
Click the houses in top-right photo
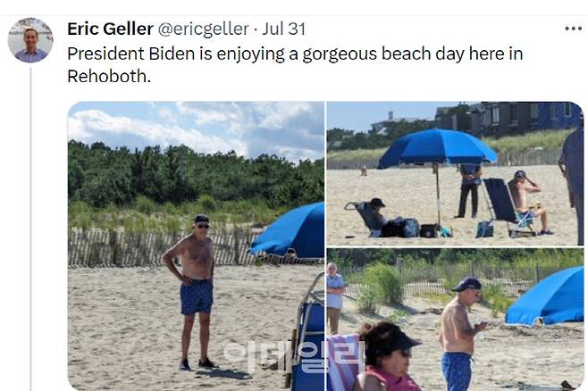[x=508, y=119]
